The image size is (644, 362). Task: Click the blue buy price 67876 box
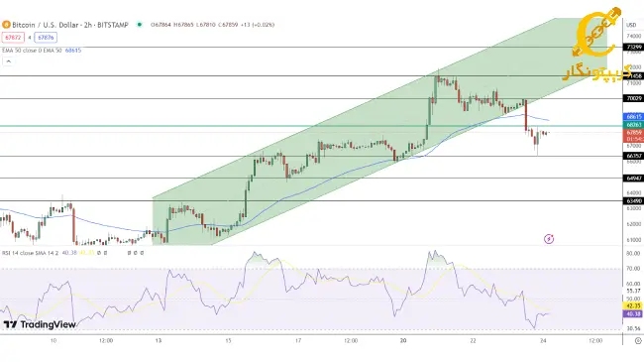[46, 38]
